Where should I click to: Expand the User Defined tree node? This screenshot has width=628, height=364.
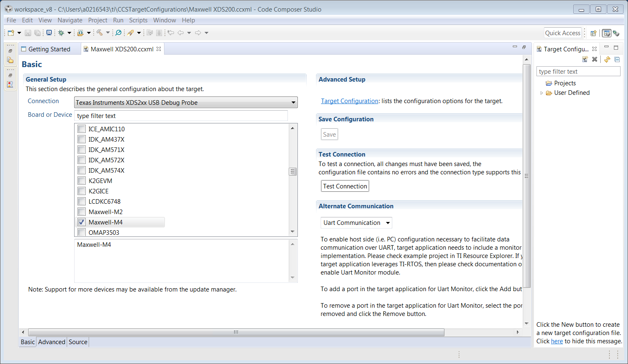(x=541, y=93)
